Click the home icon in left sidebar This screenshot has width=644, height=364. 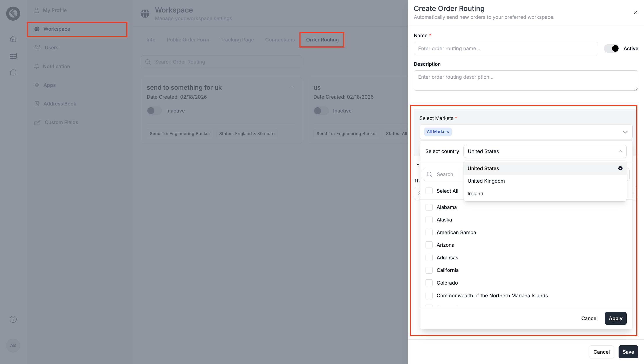pos(13,39)
